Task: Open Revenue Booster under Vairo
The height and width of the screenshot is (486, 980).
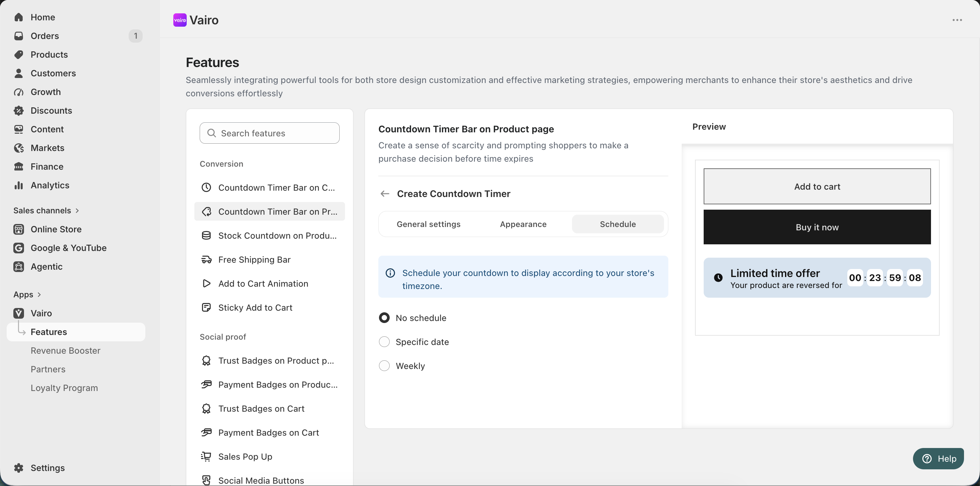Action: (x=65, y=351)
